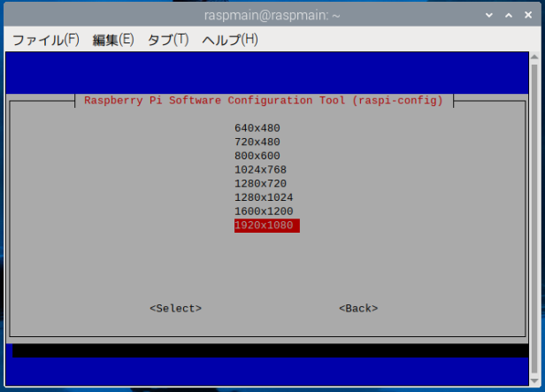The width and height of the screenshot is (545, 392).
Task: Click the scrollbar down arrow
Action: (x=534, y=380)
